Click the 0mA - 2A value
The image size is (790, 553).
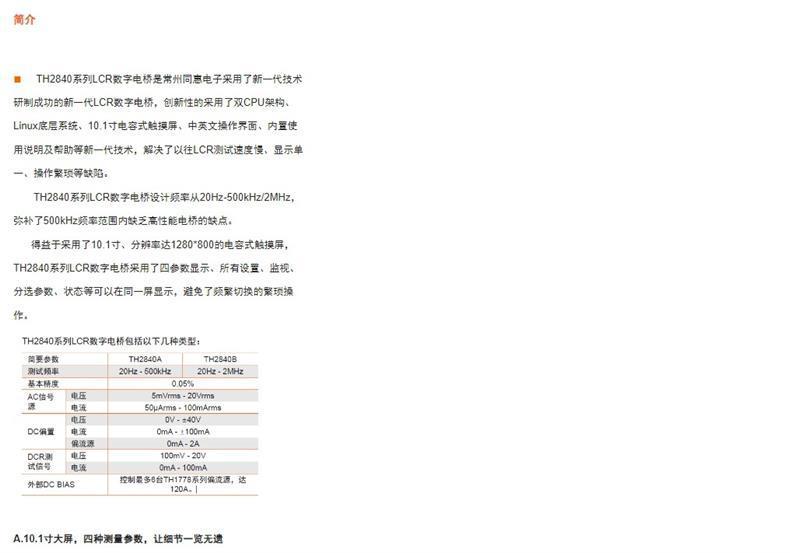click(183, 444)
